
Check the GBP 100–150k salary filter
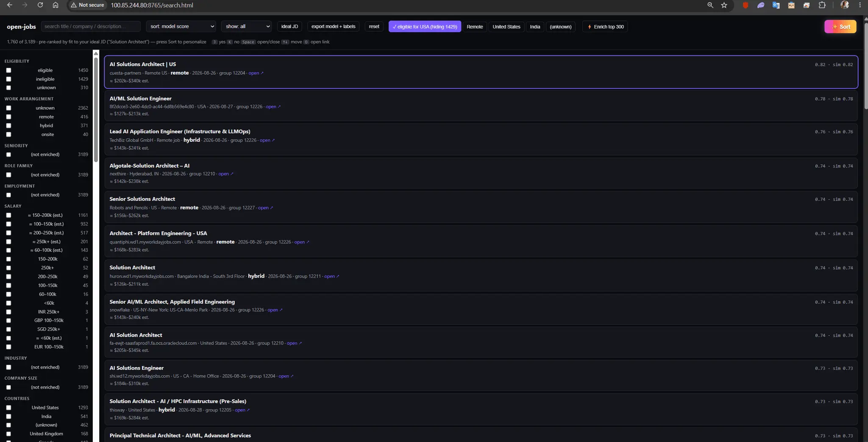coord(8,320)
